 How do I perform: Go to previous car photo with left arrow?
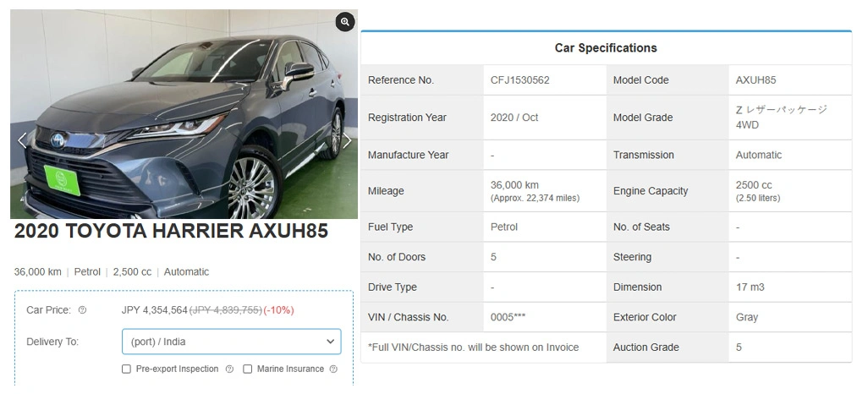pyautogui.click(x=22, y=140)
